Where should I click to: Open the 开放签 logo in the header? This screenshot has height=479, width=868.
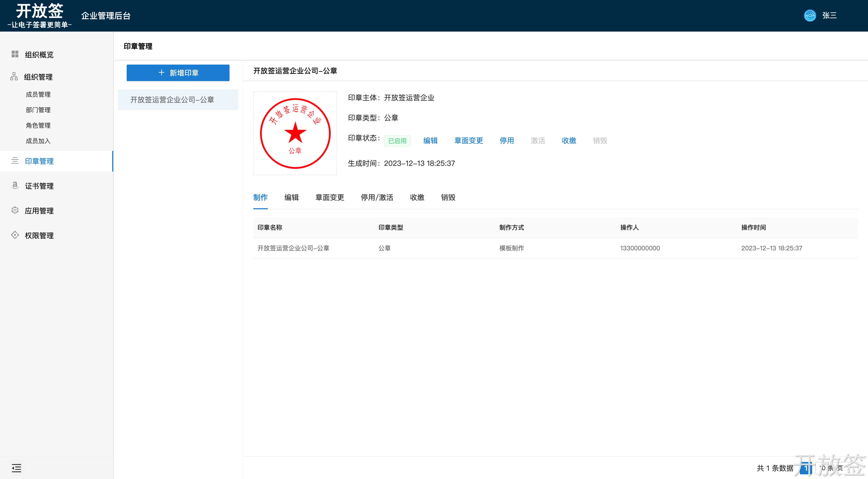40,16
